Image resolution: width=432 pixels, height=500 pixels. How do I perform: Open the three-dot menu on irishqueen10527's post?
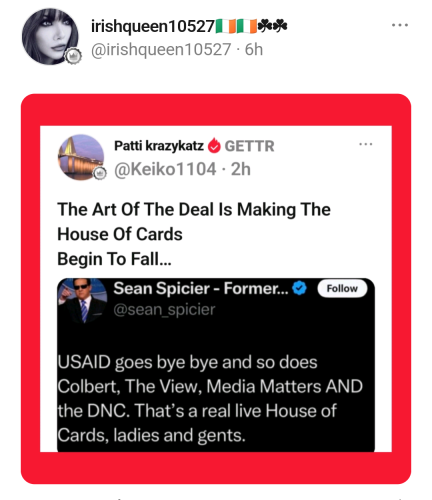(400, 25)
